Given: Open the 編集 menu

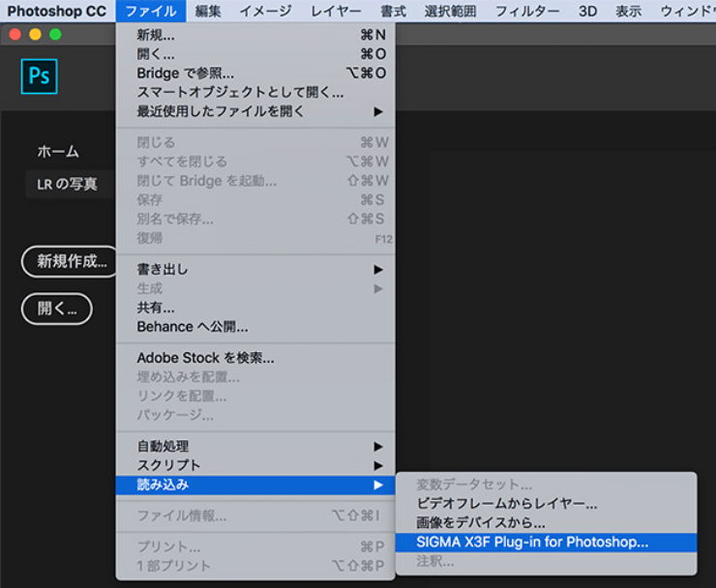Looking at the screenshot, I should pyautogui.click(x=208, y=11).
